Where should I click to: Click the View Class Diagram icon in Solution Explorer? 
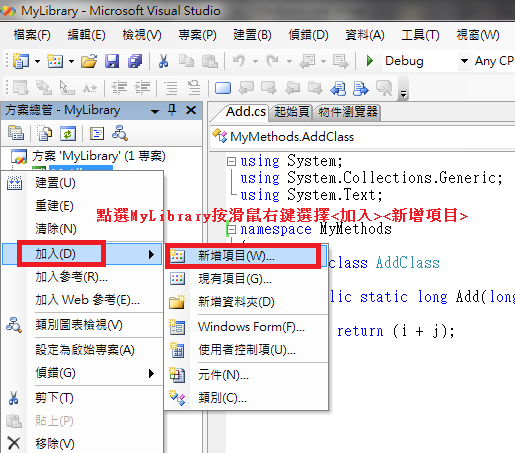120,133
